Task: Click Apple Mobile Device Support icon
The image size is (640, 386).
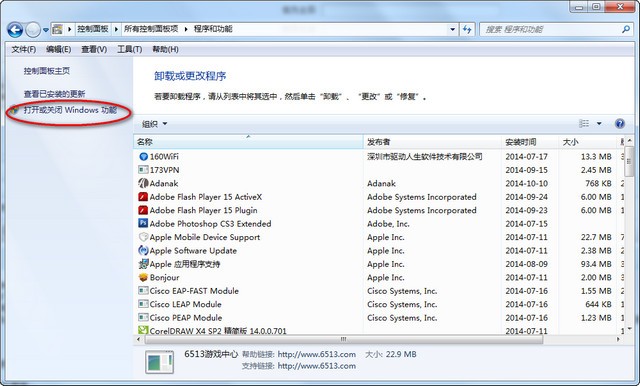Action: [143, 237]
